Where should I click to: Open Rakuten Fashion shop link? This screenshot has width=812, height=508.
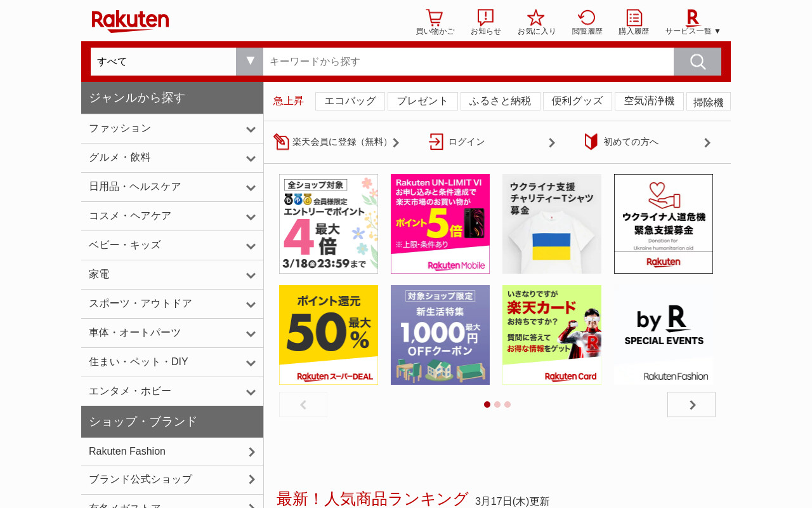pyautogui.click(x=172, y=451)
